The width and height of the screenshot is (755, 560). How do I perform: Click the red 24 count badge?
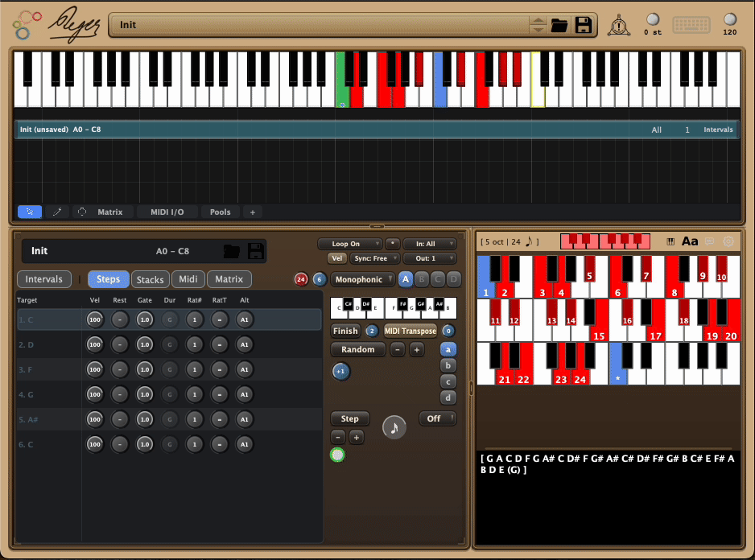[301, 279]
